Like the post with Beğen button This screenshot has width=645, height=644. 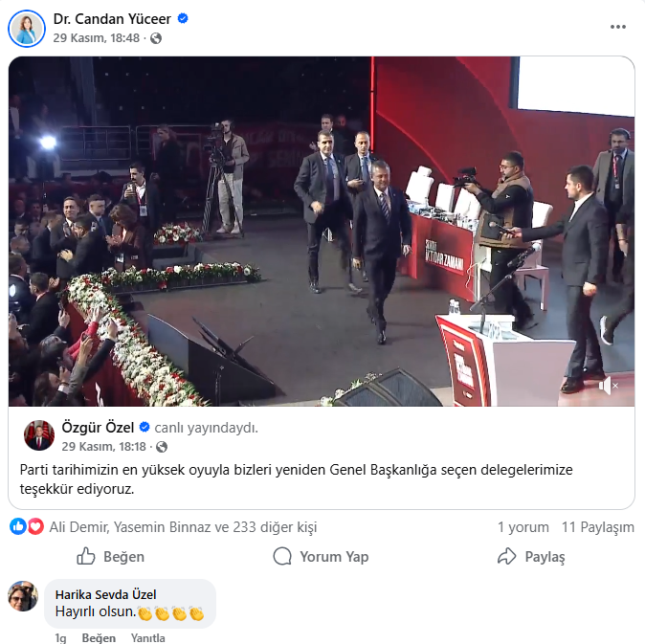pyautogui.click(x=111, y=557)
